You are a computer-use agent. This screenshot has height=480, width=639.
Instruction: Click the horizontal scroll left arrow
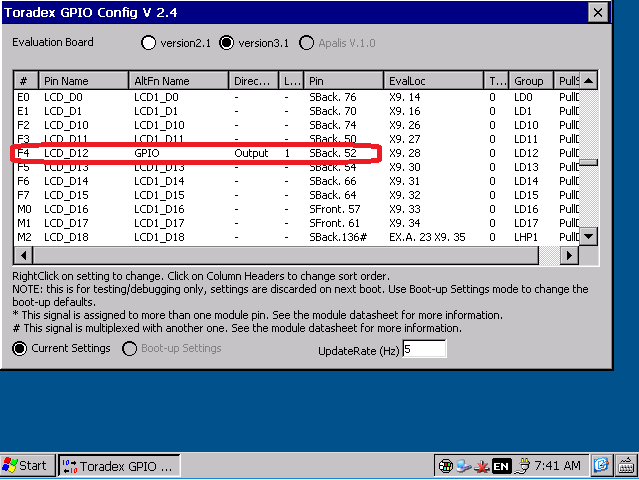[x=24, y=255]
